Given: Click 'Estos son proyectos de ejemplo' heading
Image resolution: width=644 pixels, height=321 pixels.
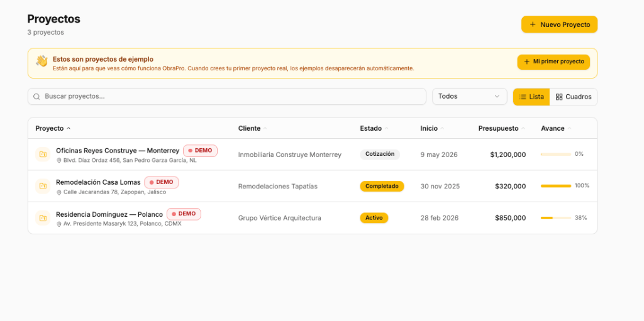Looking at the screenshot, I should click(x=103, y=59).
